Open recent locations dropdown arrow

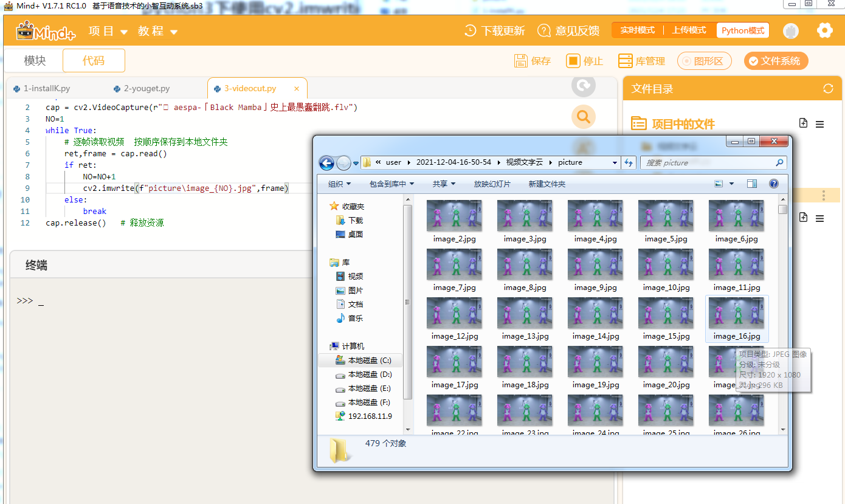(x=356, y=163)
